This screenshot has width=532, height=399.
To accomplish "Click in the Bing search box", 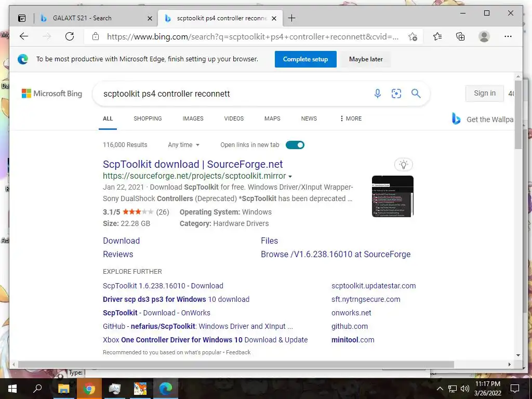I will pyautogui.click(x=234, y=94).
